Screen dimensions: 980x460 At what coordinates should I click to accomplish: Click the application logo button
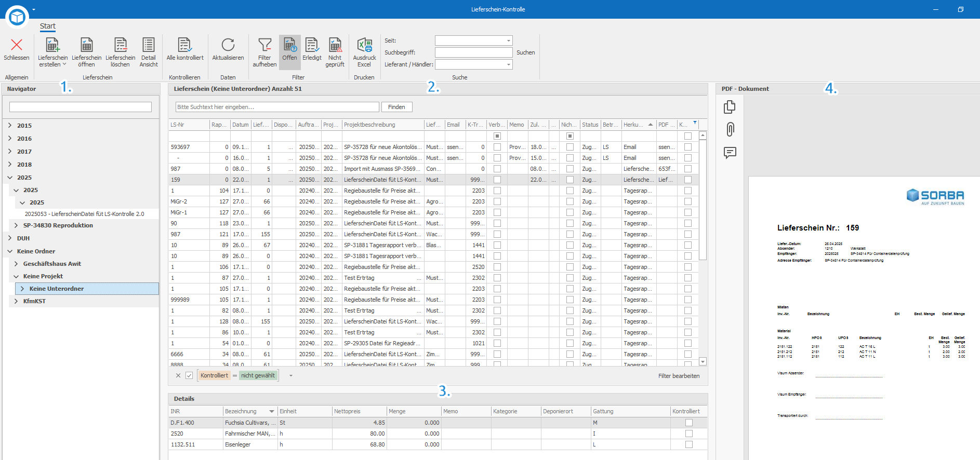[17, 17]
